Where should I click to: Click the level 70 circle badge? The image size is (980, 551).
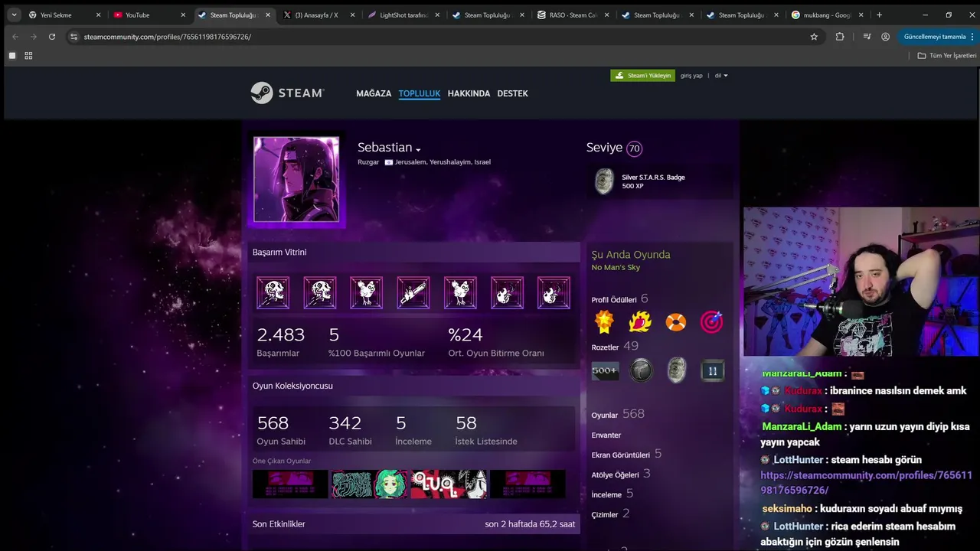coord(634,148)
